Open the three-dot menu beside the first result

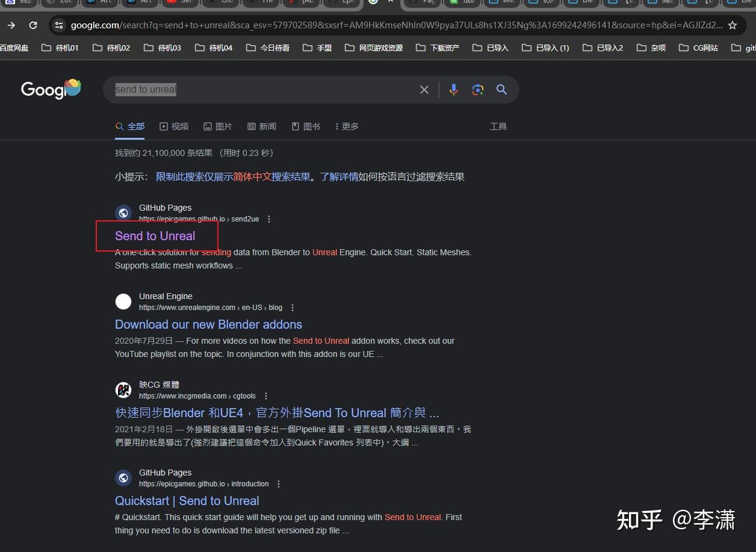pos(269,219)
